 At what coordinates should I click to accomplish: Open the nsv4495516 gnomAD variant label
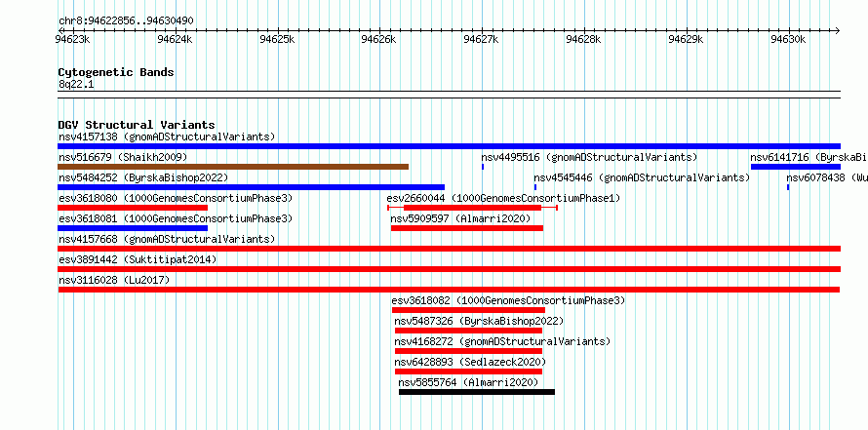pyautogui.click(x=589, y=157)
